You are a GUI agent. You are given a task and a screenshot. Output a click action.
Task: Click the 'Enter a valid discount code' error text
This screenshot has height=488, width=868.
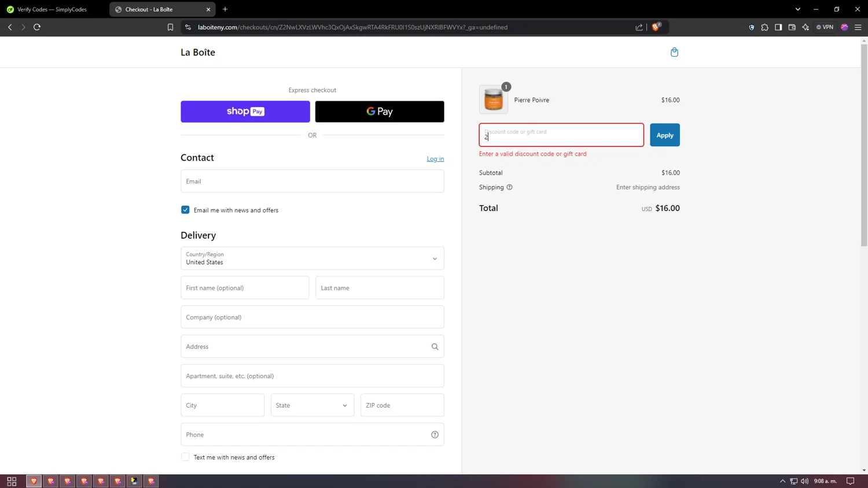tap(532, 154)
